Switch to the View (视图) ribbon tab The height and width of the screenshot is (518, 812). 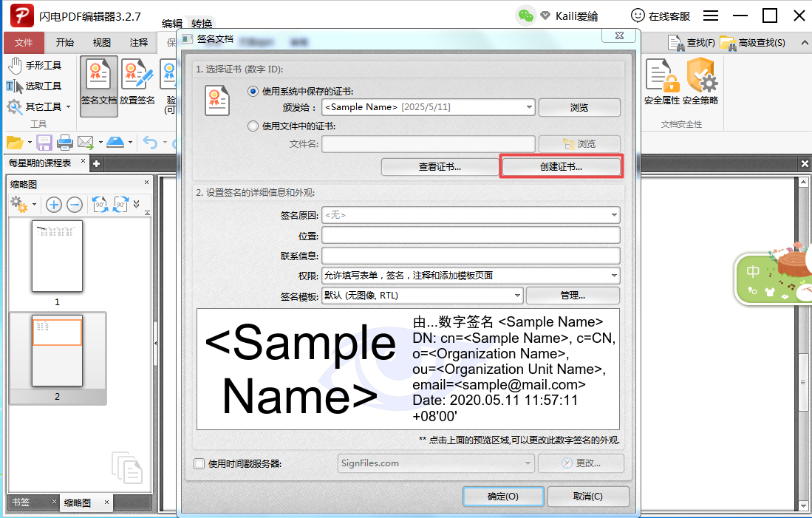tap(102, 43)
